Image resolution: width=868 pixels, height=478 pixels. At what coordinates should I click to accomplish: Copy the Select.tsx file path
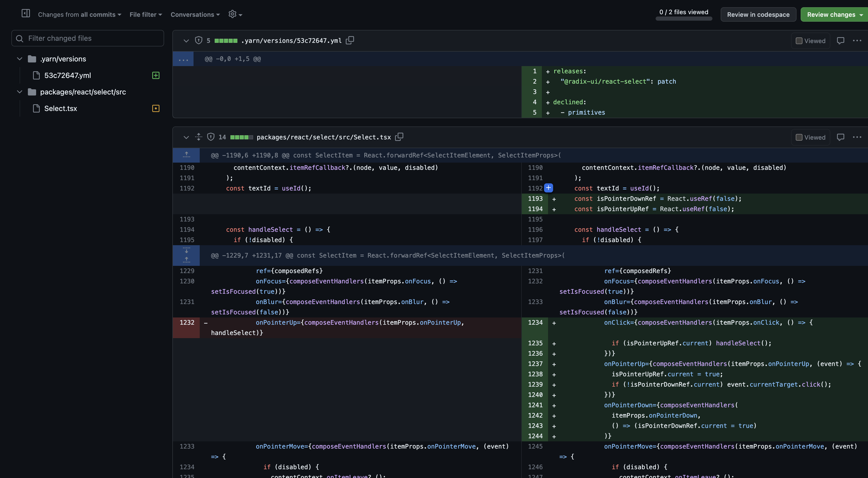399,137
